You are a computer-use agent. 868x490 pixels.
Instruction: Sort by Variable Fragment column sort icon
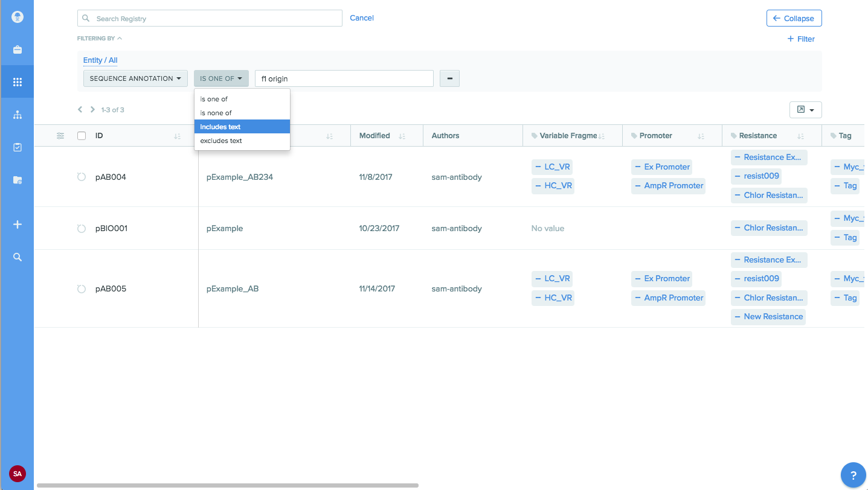click(x=601, y=136)
